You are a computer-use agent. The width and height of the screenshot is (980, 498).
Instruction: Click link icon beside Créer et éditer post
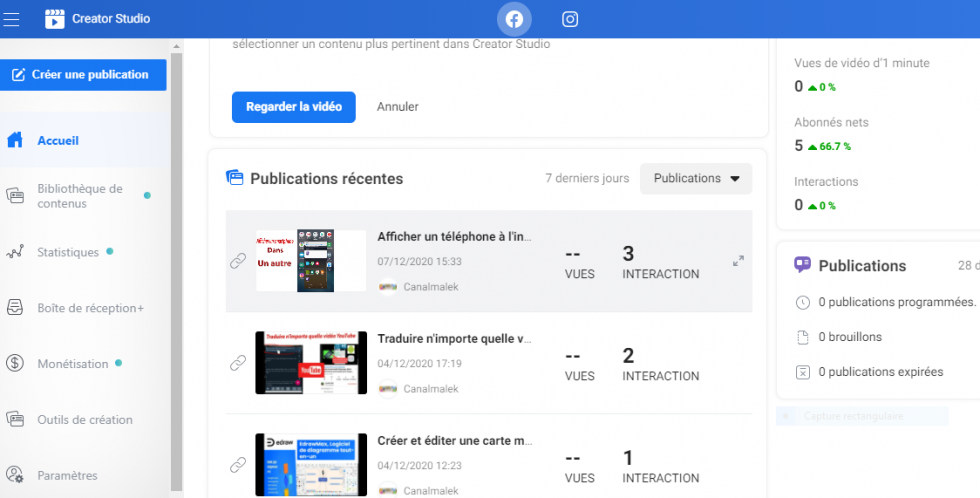(x=238, y=465)
